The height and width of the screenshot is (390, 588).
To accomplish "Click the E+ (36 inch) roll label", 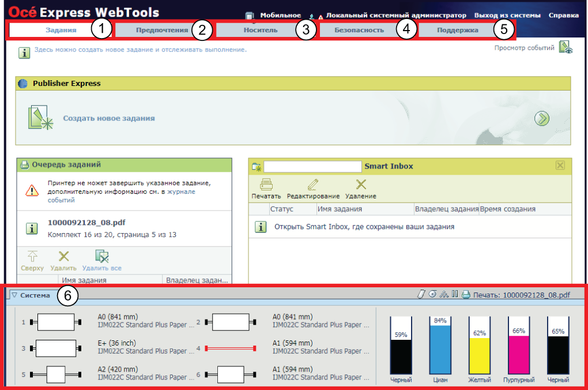I will [117, 343].
